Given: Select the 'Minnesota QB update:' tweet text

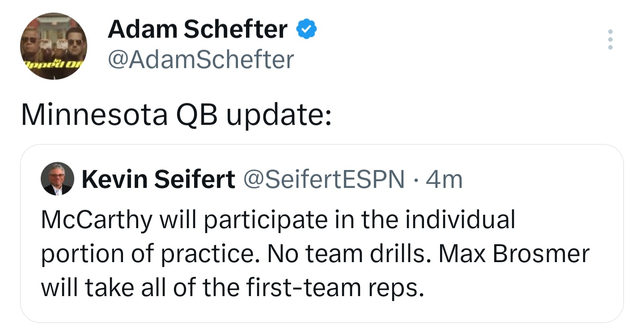Looking at the screenshot, I should coord(176,115).
